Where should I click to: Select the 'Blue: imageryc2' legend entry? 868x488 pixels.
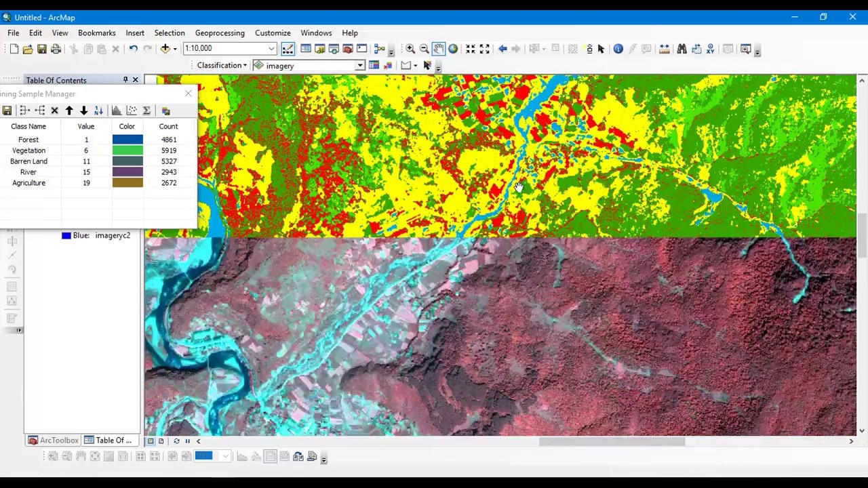coord(96,235)
